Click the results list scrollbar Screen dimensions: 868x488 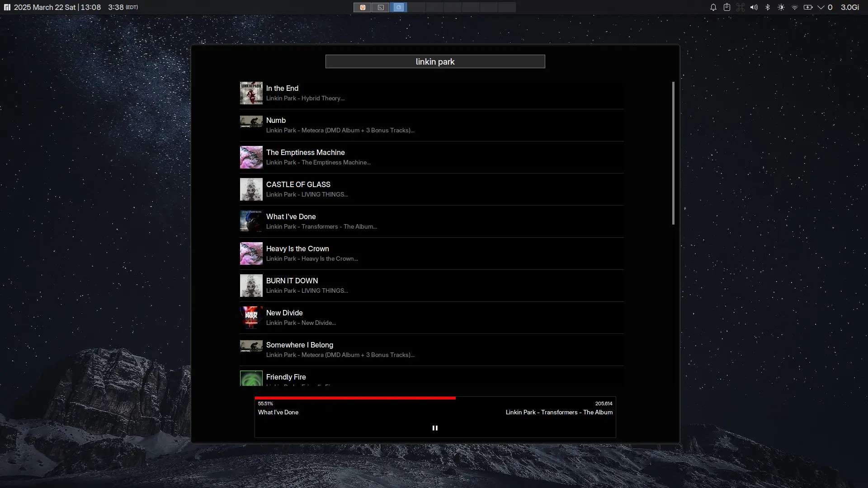[x=673, y=153]
